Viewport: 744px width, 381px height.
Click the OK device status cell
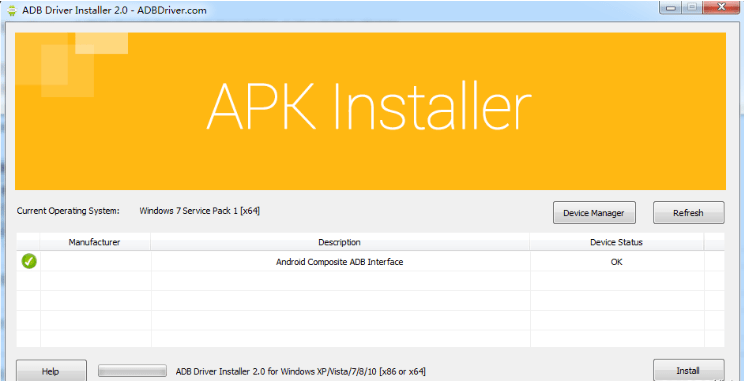(616, 261)
